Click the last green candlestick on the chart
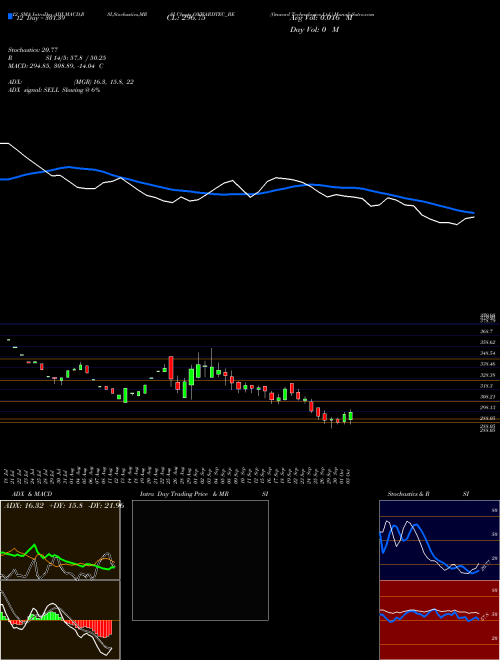This screenshot has width=500, height=660. coord(351,416)
